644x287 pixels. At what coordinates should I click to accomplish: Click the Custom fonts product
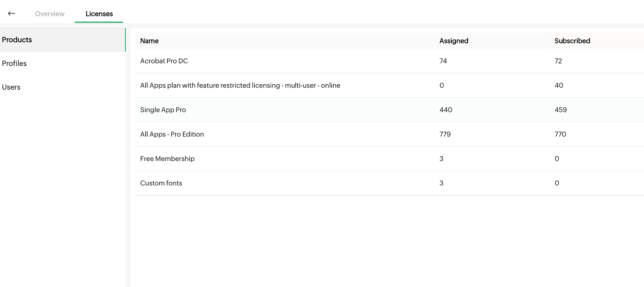click(x=161, y=183)
